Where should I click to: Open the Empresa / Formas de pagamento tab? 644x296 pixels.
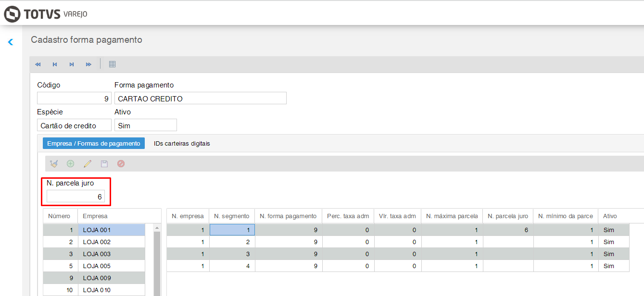[x=94, y=144]
